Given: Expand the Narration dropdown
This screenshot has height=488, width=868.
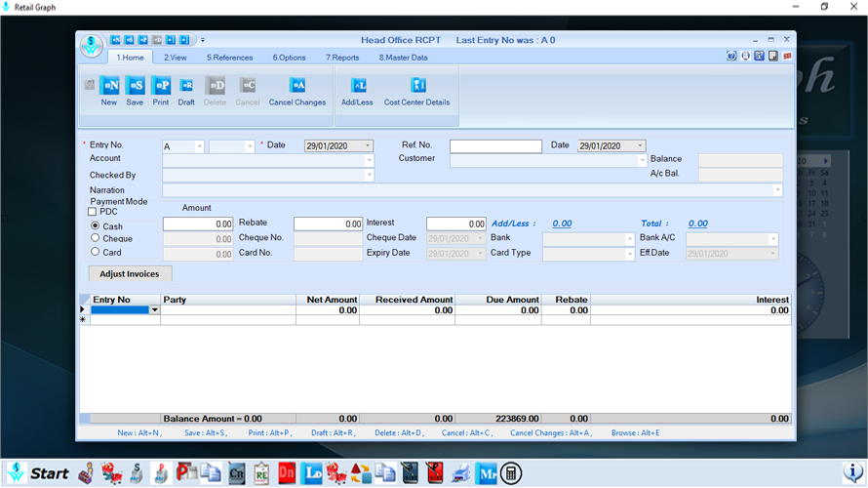Looking at the screenshot, I should click(777, 190).
